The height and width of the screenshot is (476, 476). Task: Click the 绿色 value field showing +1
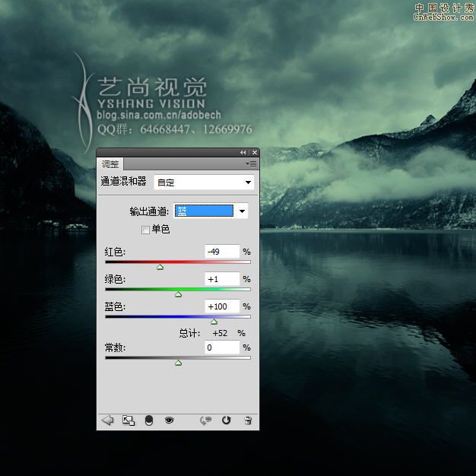tap(222, 279)
